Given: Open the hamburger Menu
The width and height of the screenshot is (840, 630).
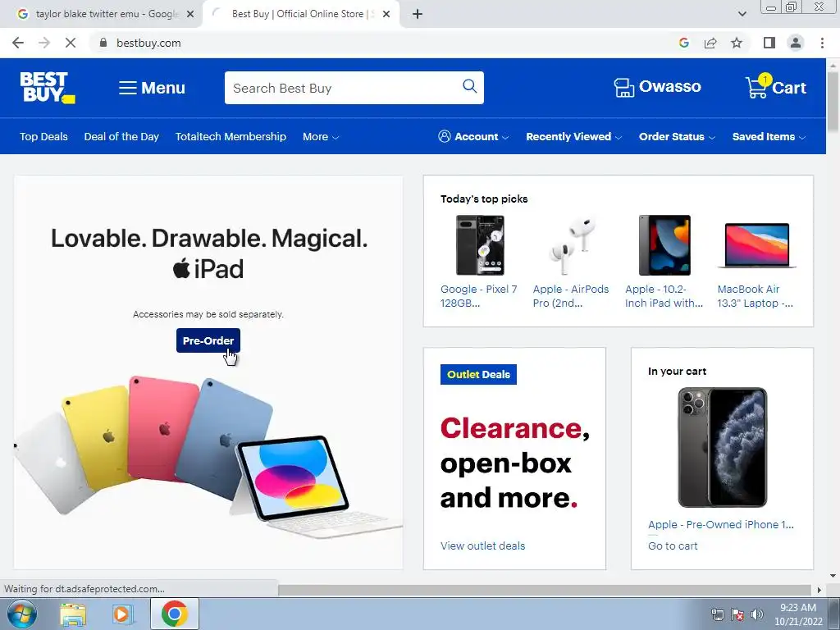Looking at the screenshot, I should (x=152, y=88).
